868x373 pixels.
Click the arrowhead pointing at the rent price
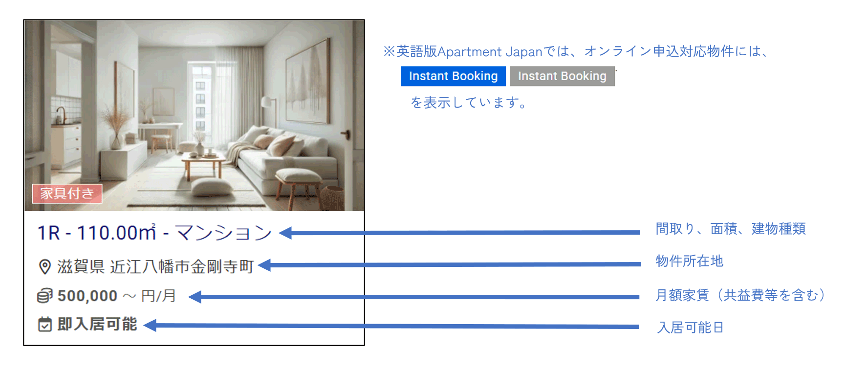195,297
